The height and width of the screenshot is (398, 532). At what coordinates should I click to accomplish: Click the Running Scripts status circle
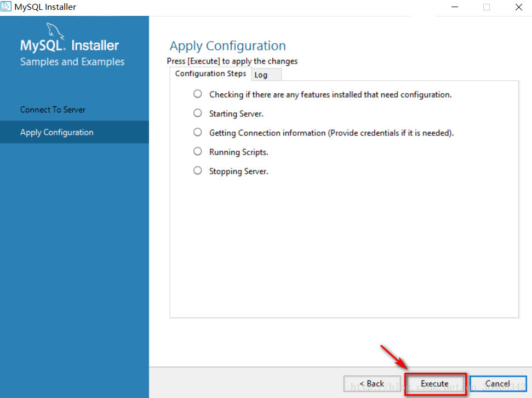click(197, 151)
